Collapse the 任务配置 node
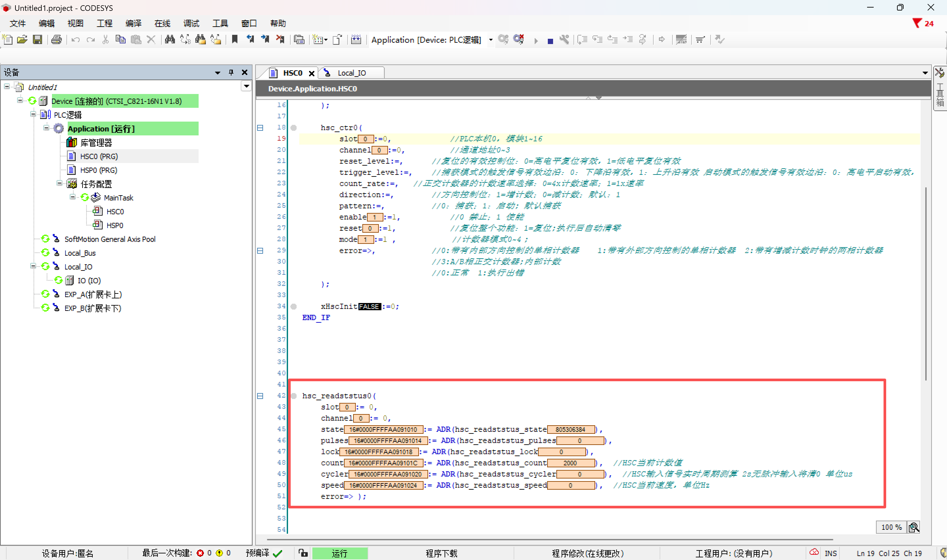Viewport: 947px width, 560px height. (60, 183)
